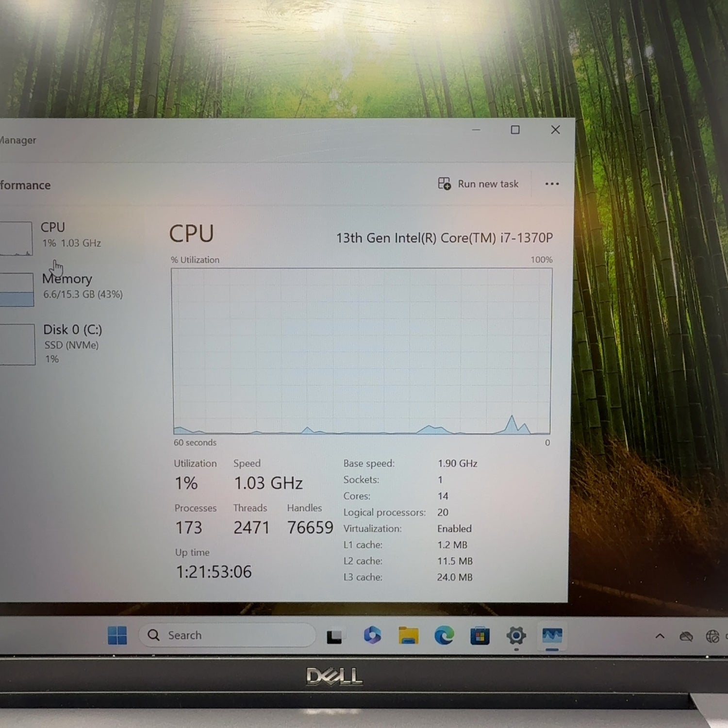Click the taskbar Search box
Screen dimensions: 728x728
[227, 635]
